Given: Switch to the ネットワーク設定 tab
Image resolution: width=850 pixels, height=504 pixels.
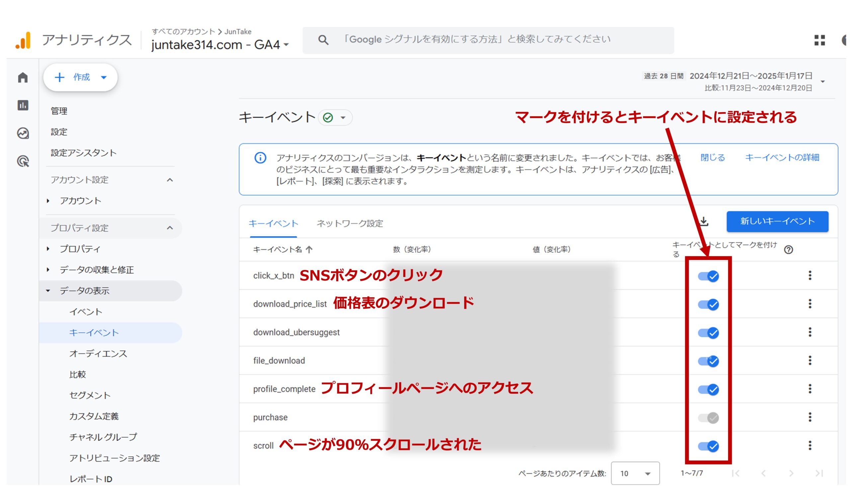Looking at the screenshot, I should coord(350,223).
